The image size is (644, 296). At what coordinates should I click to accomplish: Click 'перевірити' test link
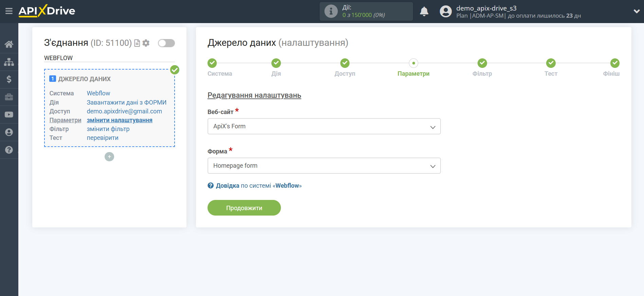pyautogui.click(x=103, y=138)
